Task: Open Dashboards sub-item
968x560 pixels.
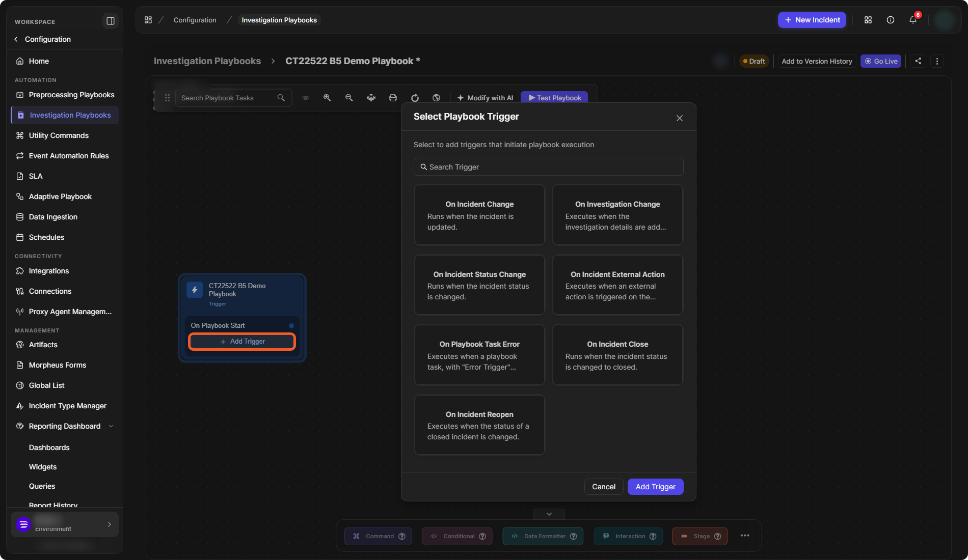Action: click(49, 447)
